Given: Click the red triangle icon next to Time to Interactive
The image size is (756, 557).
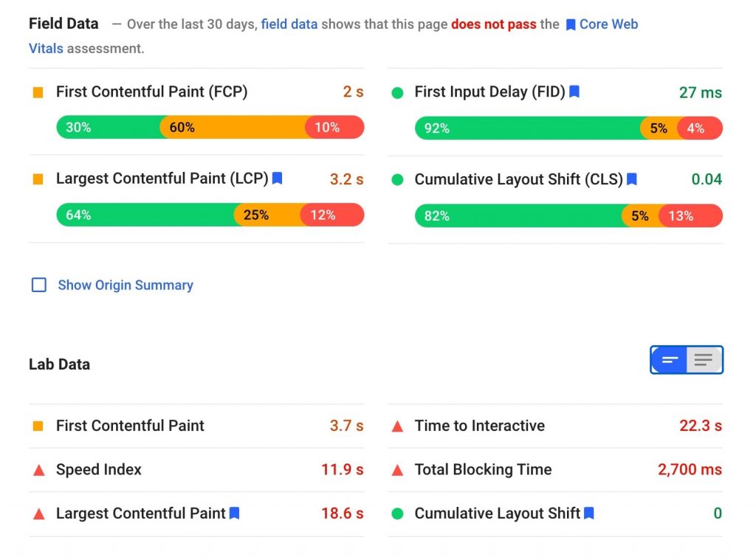Looking at the screenshot, I should [x=398, y=426].
